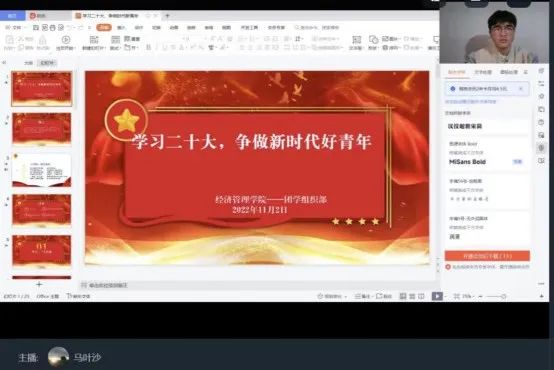Click the orange download button in font panel
Screen dimensions: 554x370
pyautogui.click(x=487, y=256)
